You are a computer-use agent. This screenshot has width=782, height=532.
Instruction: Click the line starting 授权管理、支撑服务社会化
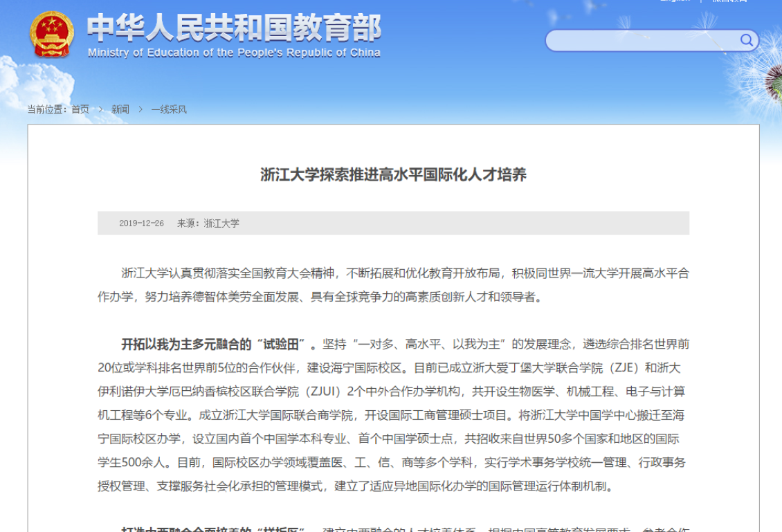tap(356, 486)
